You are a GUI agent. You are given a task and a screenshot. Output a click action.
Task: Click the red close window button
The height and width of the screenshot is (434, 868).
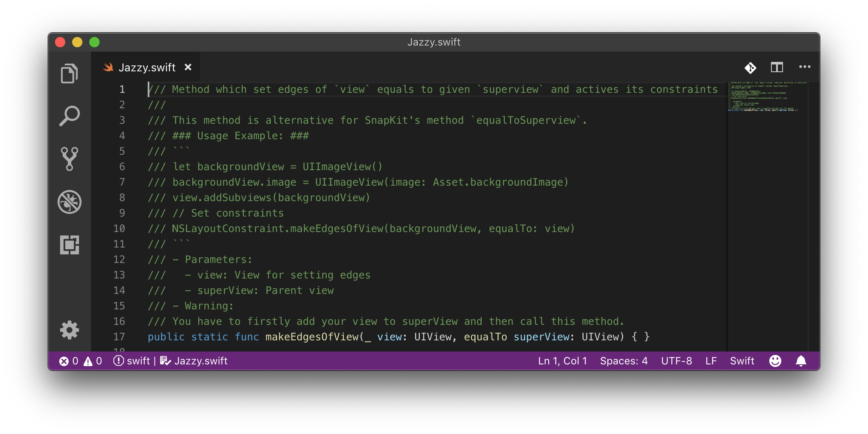[60, 42]
